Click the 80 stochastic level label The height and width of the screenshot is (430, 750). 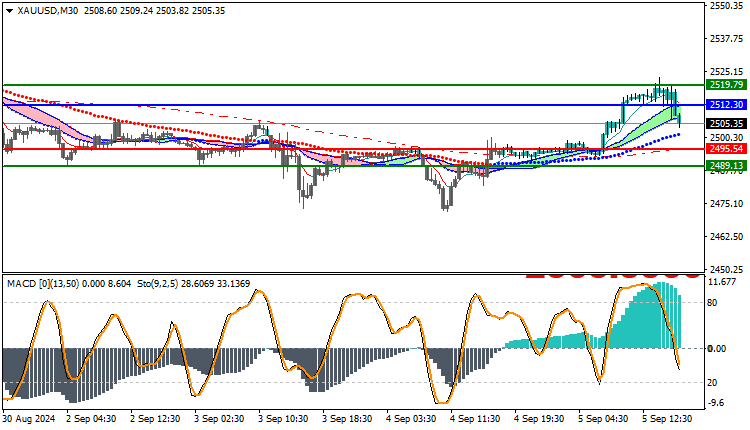pos(712,303)
